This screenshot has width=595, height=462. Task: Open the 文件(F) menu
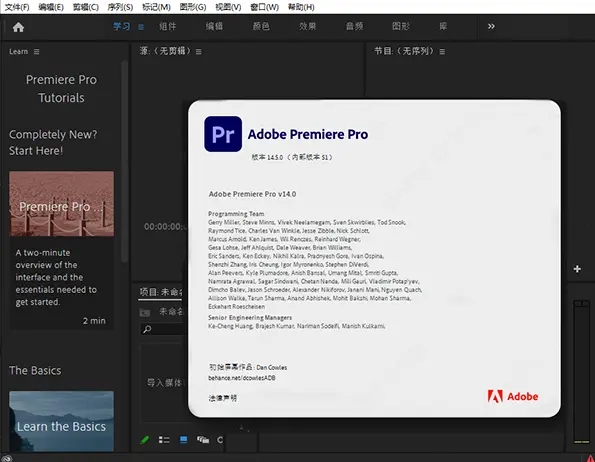[17, 7]
